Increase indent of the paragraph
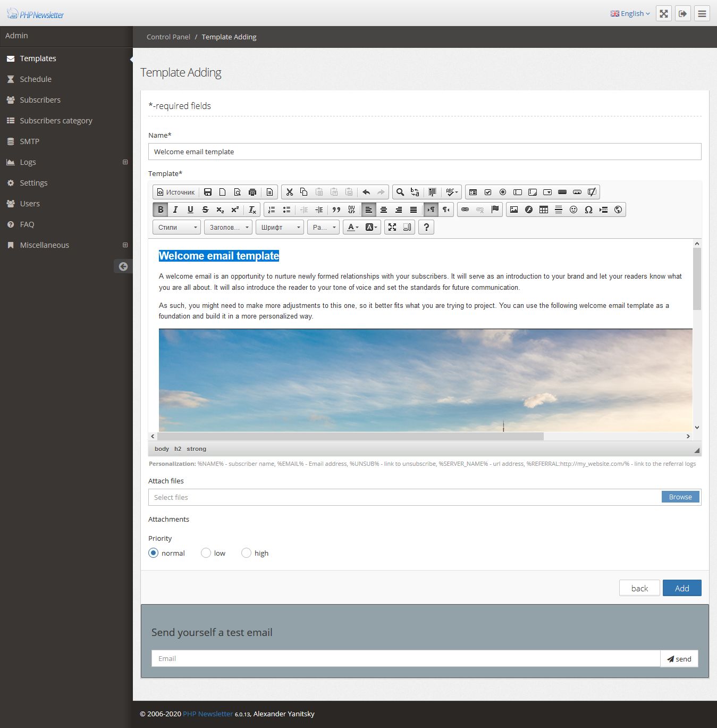Screen dimensions: 717x728 click(x=319, y=210)
